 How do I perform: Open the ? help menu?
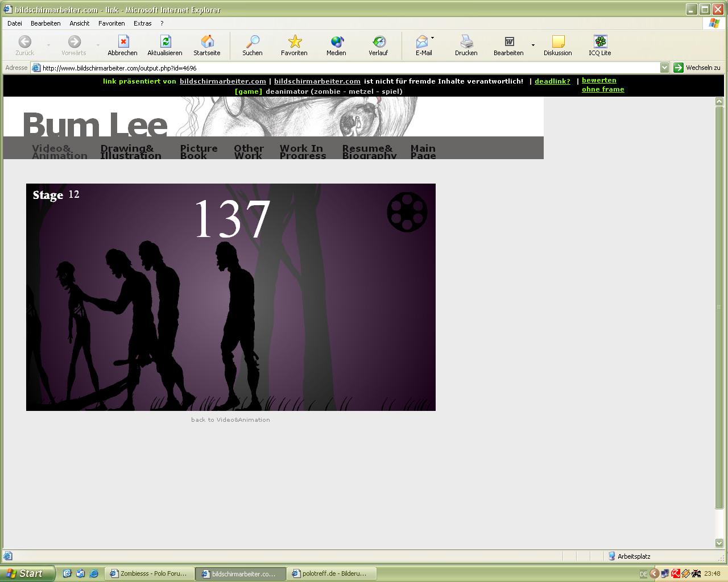pos(162,23)
